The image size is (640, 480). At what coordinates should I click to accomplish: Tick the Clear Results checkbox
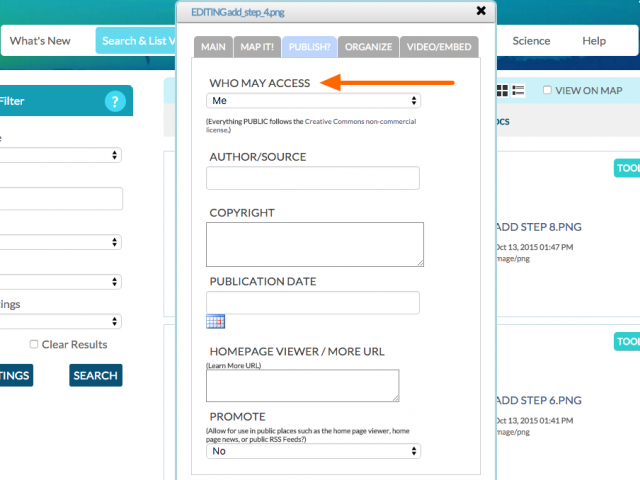point(34,345)
